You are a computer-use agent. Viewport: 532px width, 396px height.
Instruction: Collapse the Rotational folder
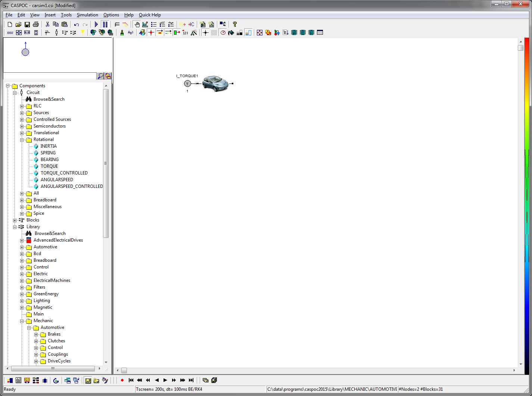pyautogui.click(x=22, y=140)
